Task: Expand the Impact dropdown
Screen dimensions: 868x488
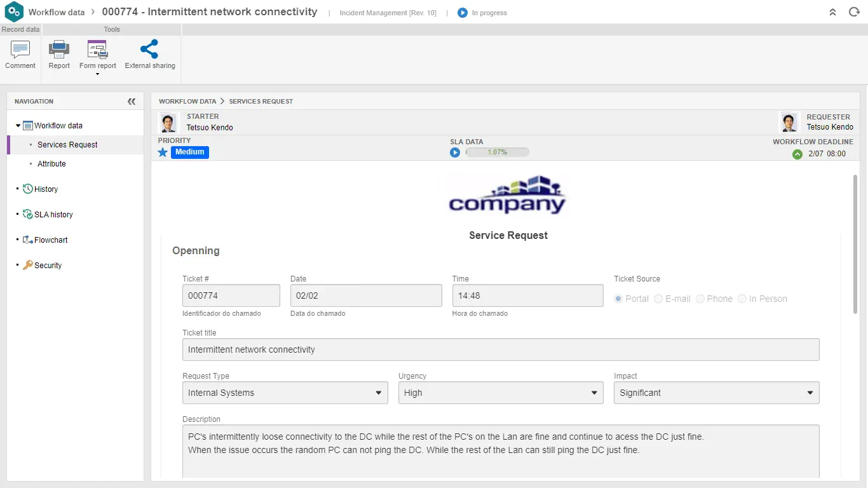Action: pos(716,393)
